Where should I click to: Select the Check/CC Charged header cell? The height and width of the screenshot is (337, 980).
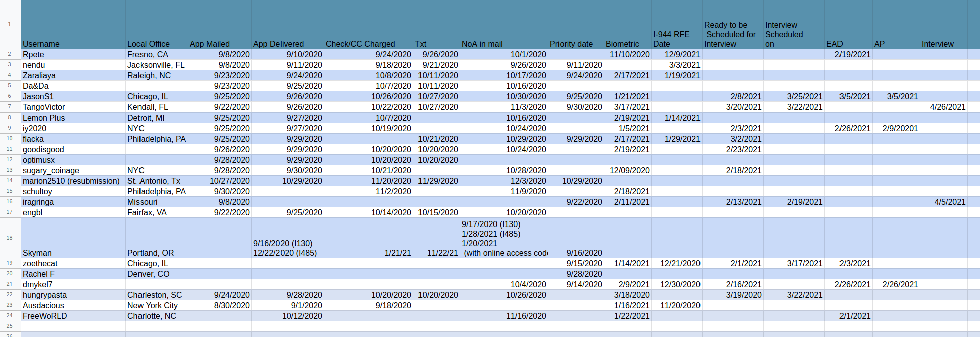pos(368,24)
